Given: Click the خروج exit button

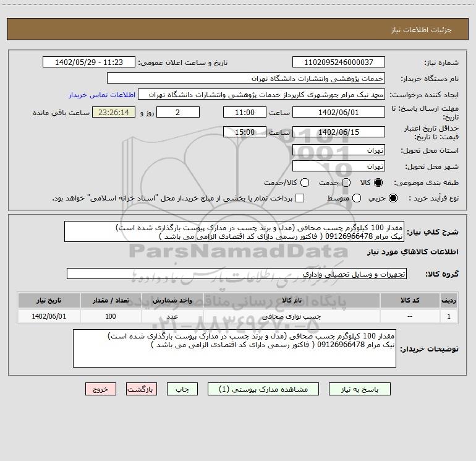Looking at the screenshot, I should tap(101, 389).
